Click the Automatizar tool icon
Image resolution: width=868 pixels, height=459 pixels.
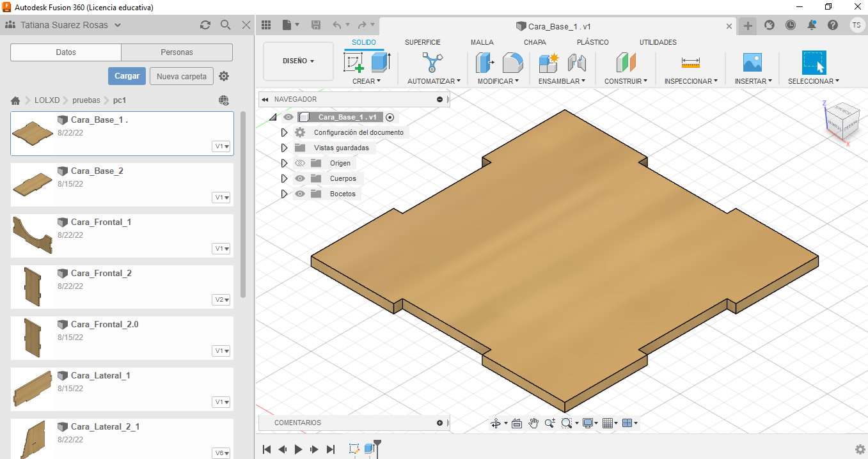433,63
